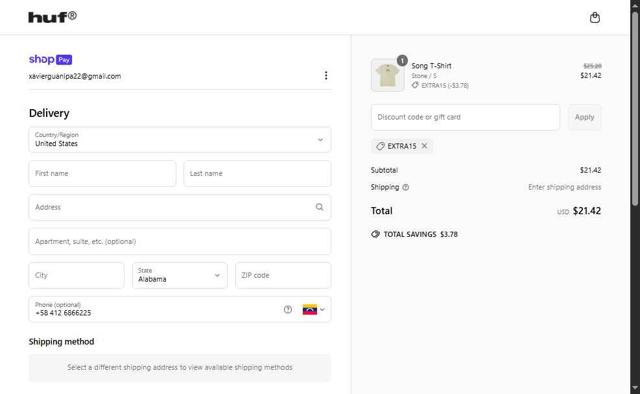
Task: Click the EXTRA15 applied discount tag icon
Action: 380,146
